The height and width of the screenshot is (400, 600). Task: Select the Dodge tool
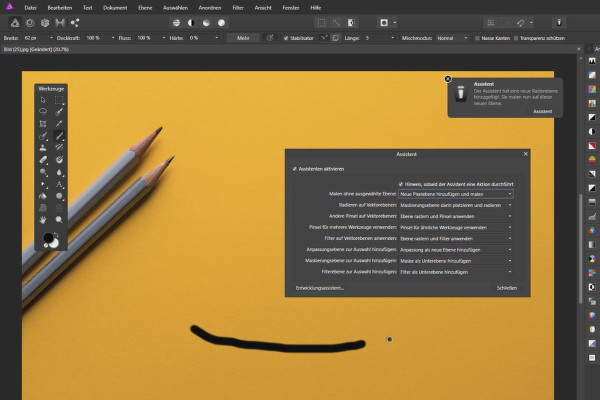point(43,172)
